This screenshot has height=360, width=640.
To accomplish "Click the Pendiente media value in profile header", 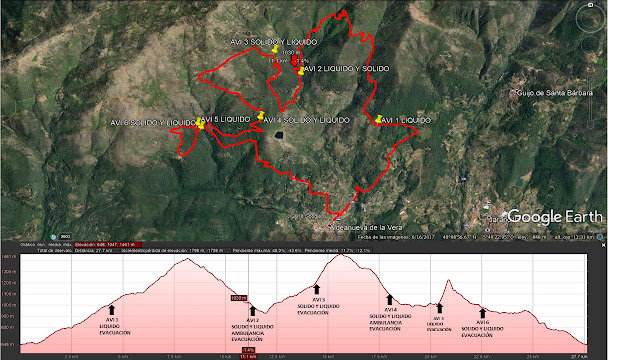I will tap(338, 250).
